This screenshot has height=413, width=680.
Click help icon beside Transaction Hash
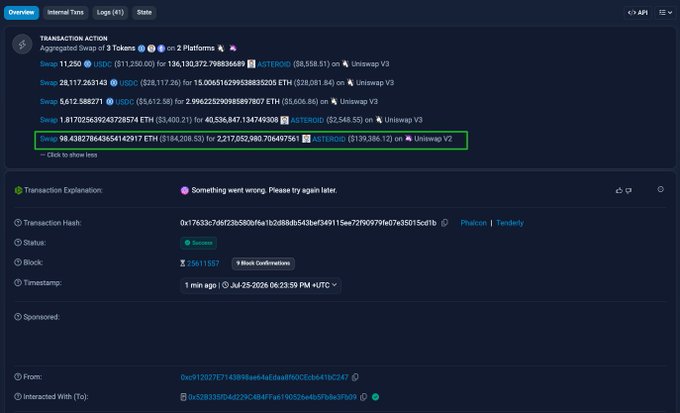[x=18, y=223]
